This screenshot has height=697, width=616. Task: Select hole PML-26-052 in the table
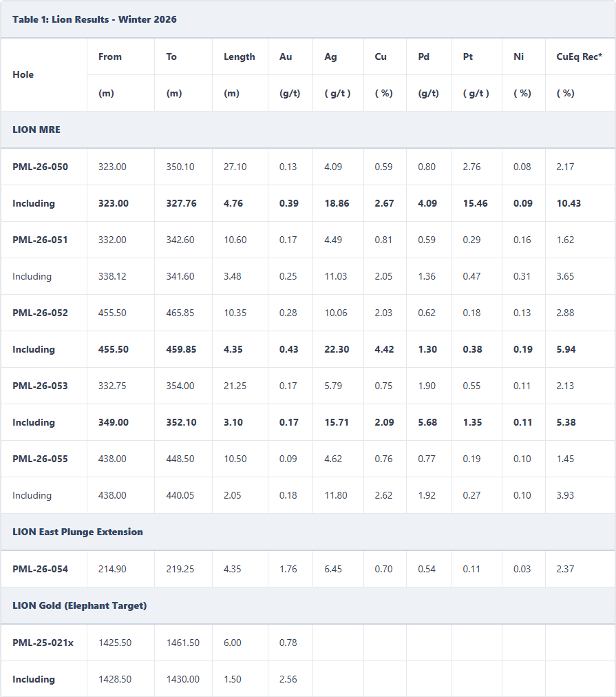(x=40, y=313)
